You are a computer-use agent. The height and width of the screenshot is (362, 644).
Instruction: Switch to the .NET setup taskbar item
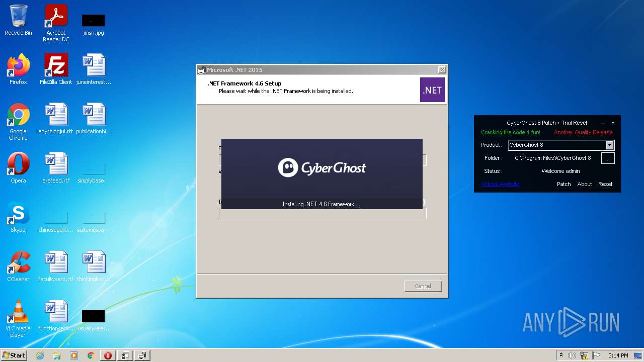[x=142, y=355]
